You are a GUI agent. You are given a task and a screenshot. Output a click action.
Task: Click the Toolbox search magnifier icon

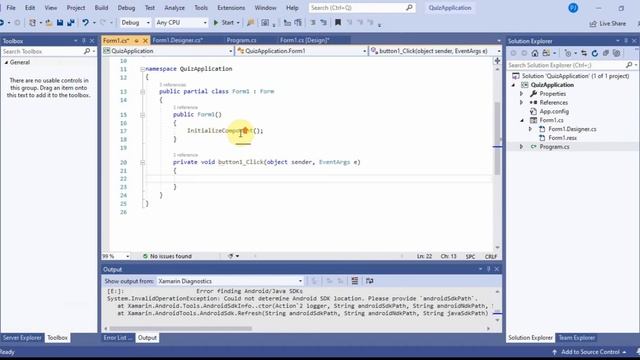click(87, 51)
